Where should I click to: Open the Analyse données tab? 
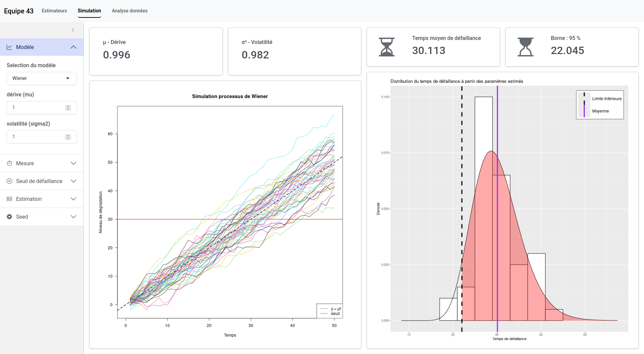(129, 11)
